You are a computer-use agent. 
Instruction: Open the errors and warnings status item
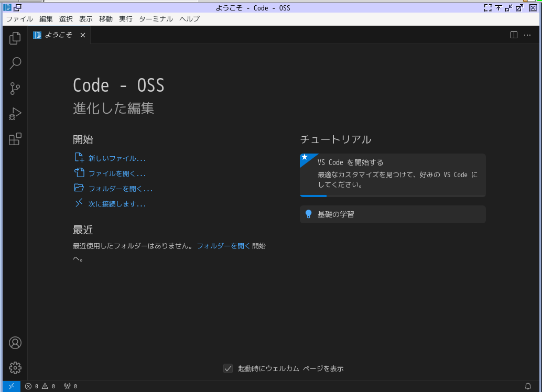(40, 386)
